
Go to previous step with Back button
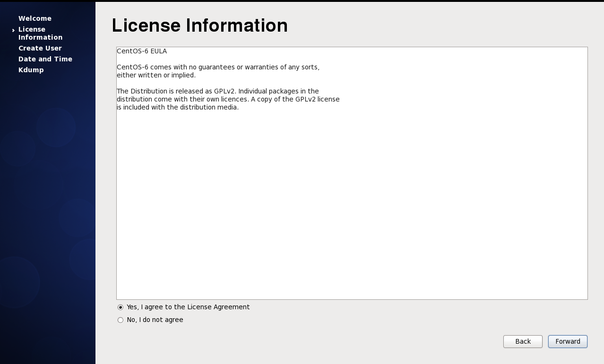tap(522, 341)
